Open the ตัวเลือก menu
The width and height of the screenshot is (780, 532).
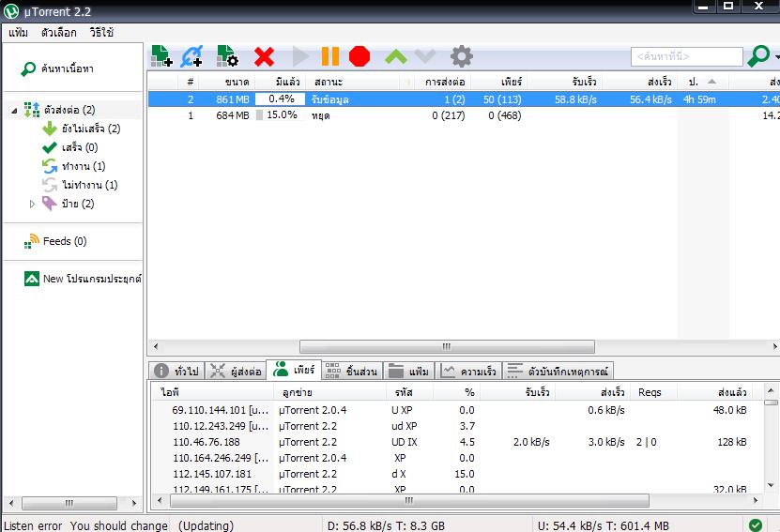click(x=59, y=32)
